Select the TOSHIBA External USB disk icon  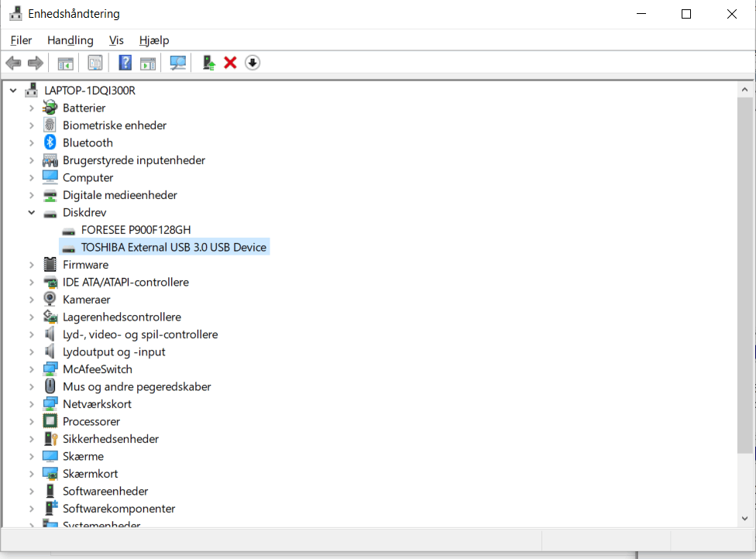tap(68, 249)
